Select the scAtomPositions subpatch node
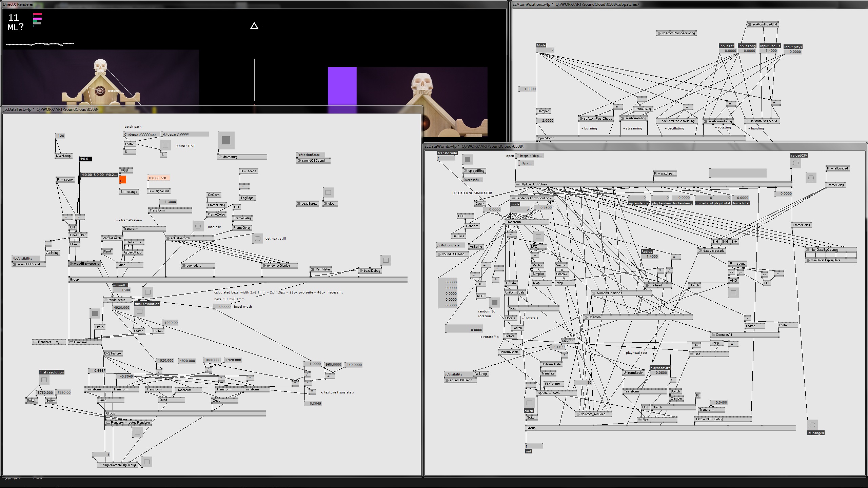 (609, 293)
